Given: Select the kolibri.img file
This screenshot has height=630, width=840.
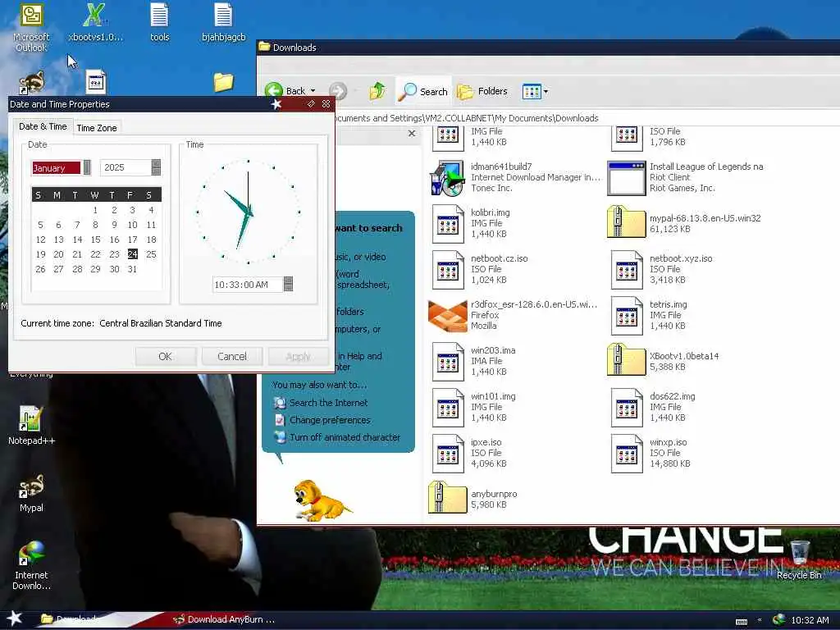Looking at the screenshot, I should pos(472,223).
